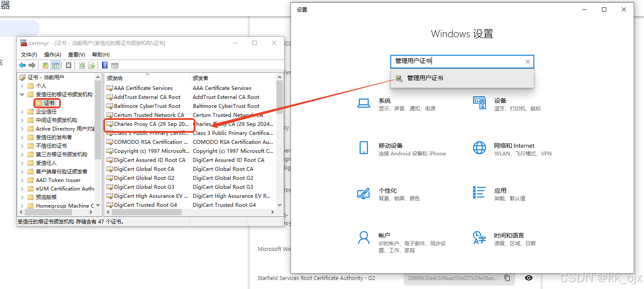Viewport: 644px width, 289px height.
Task: Open 系统 settings category text
Action: (385, 101)
